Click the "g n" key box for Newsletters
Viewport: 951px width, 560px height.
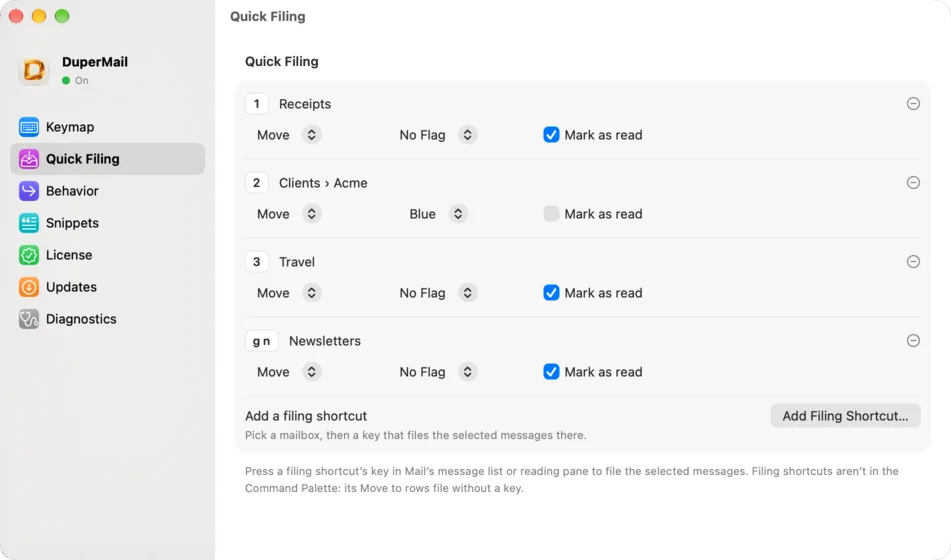click(261, 340)
